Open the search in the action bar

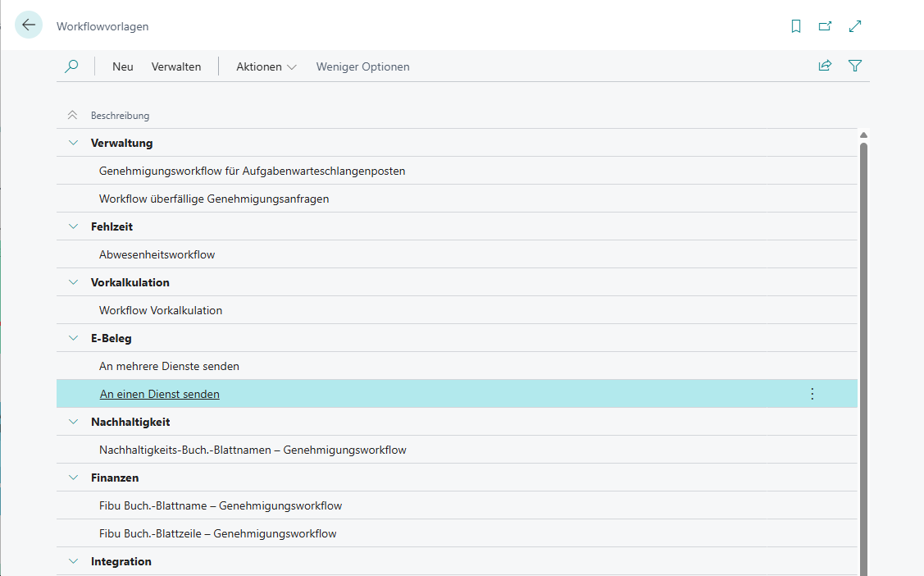point(72,66)
